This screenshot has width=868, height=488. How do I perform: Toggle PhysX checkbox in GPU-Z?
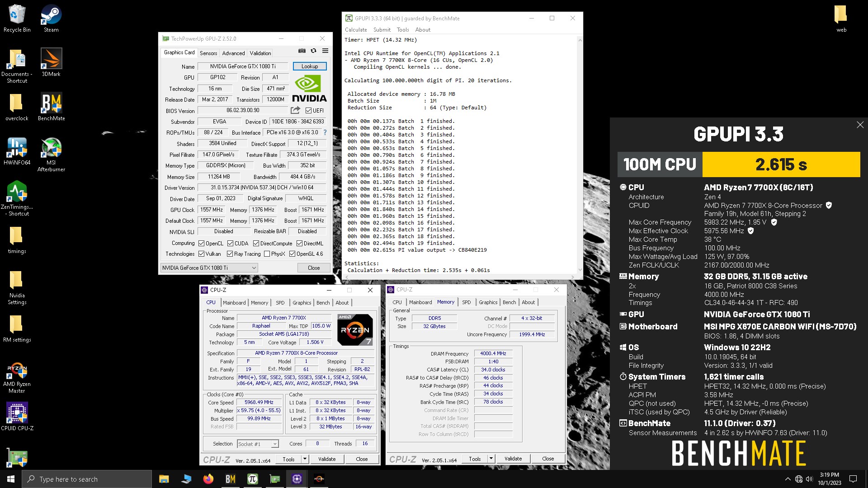click(267, 254)
